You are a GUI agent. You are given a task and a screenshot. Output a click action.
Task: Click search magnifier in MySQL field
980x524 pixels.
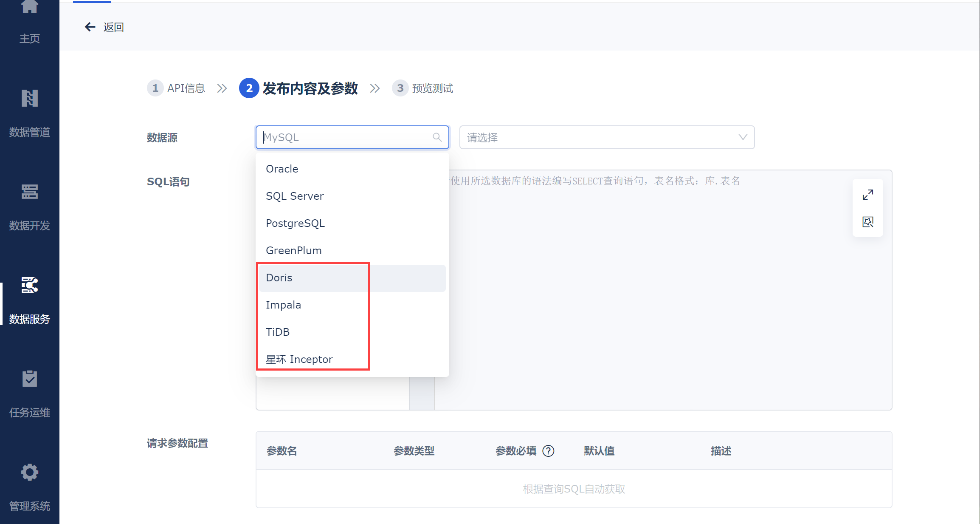(x=437, y=137)
